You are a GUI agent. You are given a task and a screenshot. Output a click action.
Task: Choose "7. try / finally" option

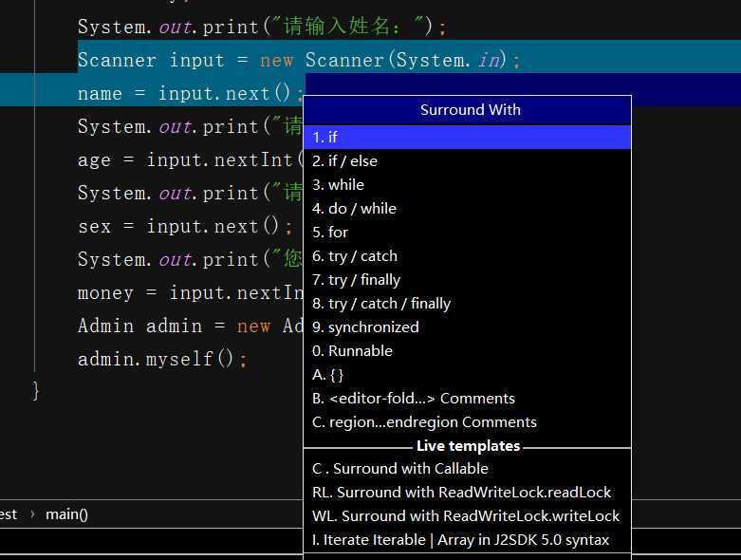coord(467,280)
